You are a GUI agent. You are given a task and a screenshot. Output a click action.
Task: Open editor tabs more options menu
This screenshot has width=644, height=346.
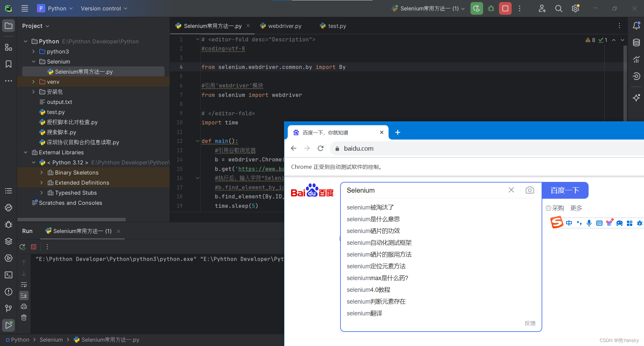619,26
